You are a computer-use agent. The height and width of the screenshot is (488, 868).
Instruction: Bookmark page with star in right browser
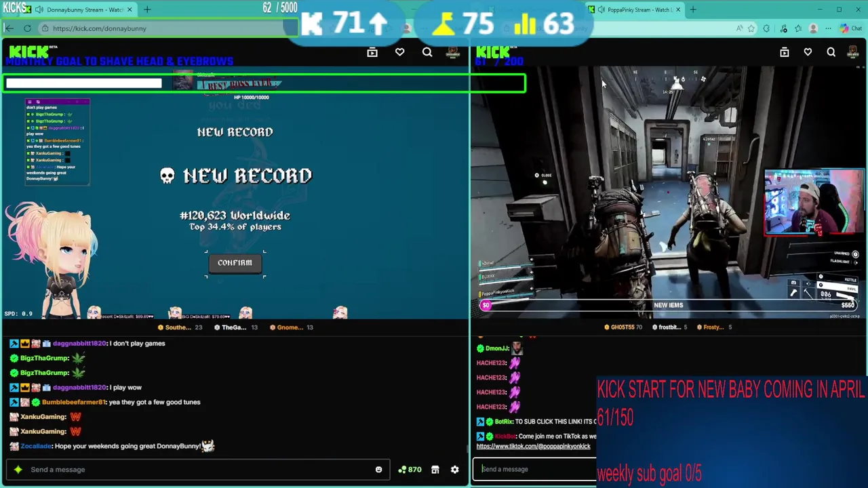751,28
